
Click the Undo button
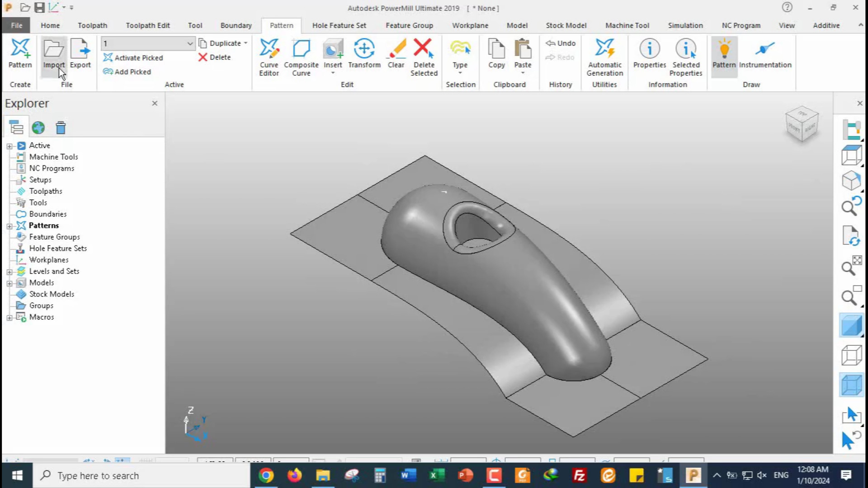click(561, 43)
